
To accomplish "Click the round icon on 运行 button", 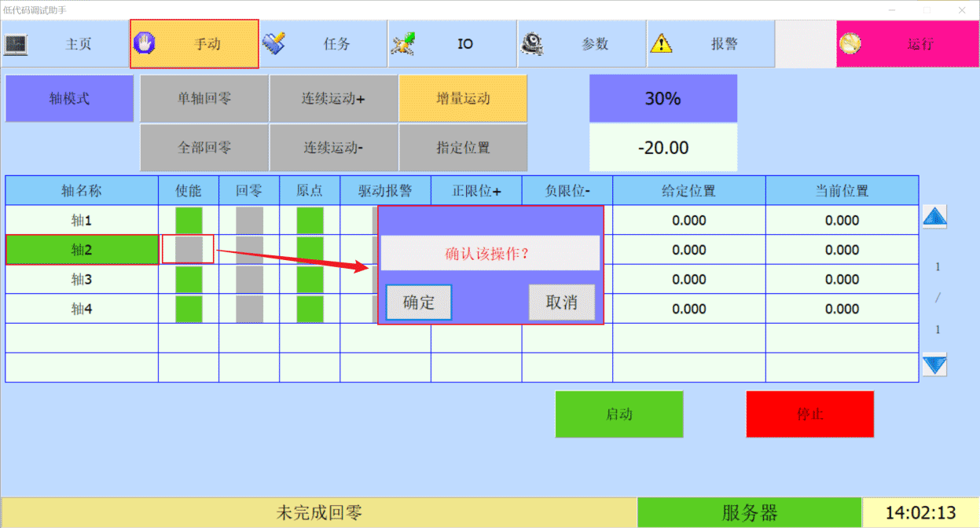I will tap(850, 44).
